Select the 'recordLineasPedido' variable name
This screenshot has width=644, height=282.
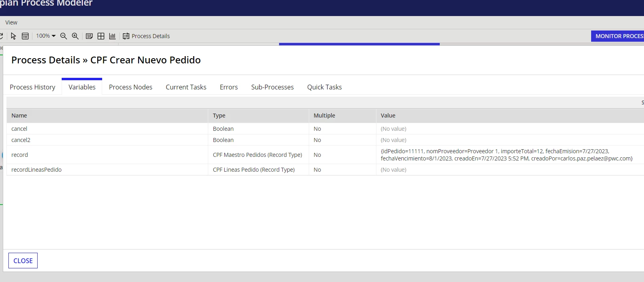[x=36, y=170]
